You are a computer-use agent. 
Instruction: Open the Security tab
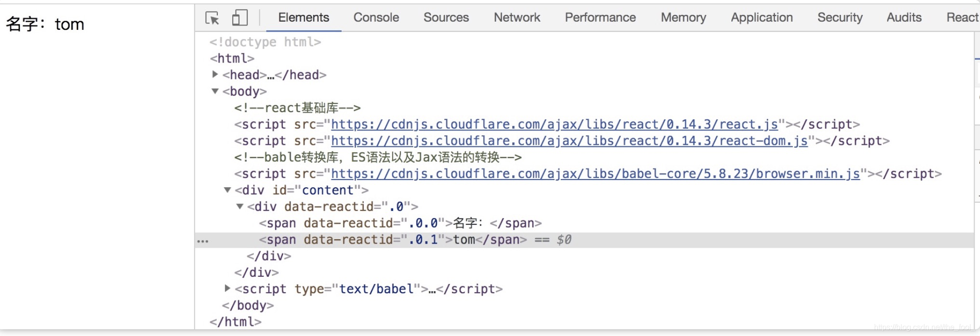coord(840,18)
